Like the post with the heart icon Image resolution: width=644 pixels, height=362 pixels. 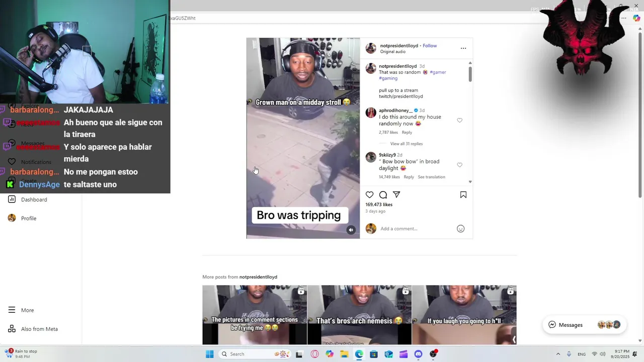tap(370, 195)
